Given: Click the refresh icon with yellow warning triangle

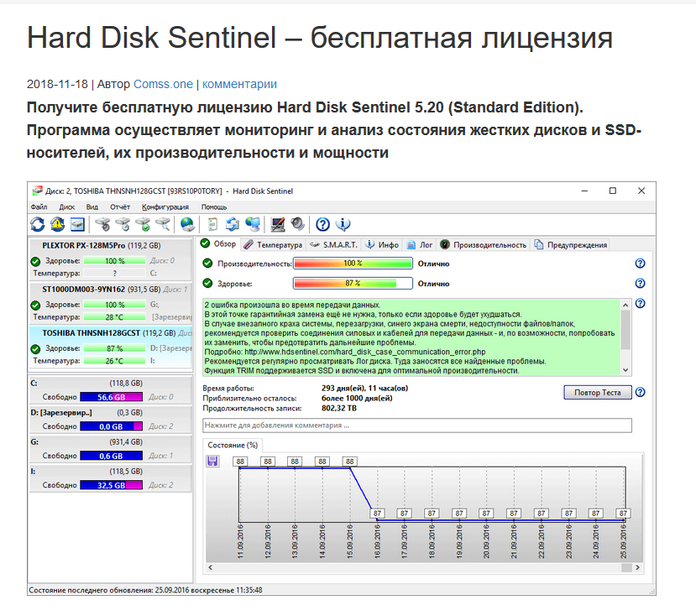Looking at the screenshot, I should pos(57,225).
